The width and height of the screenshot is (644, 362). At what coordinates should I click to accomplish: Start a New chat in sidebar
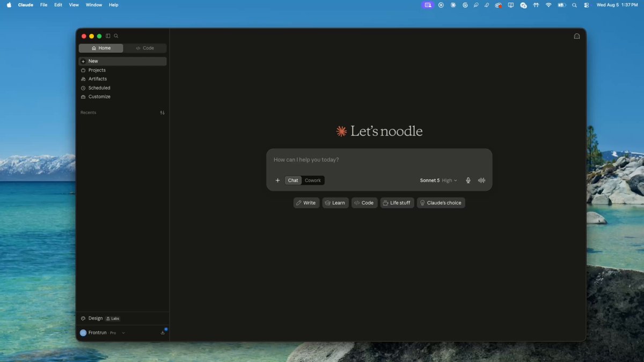(122, 61)
